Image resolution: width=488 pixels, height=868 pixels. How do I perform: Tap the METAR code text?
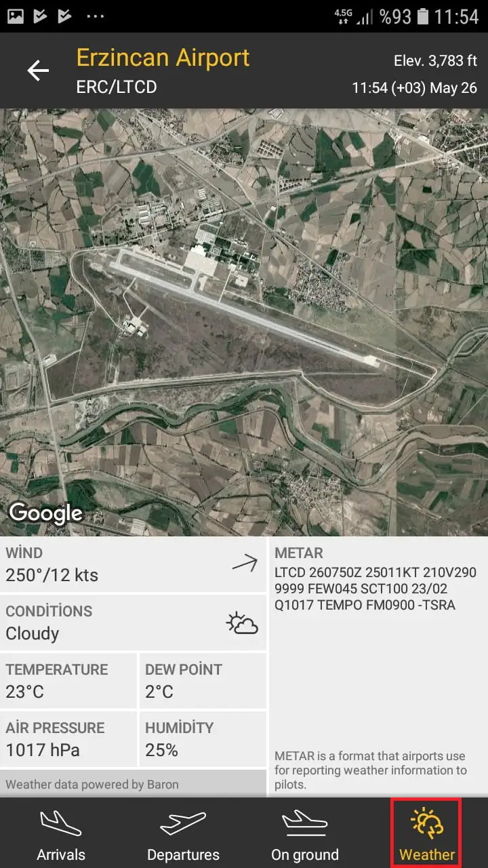tap(375, 589)
